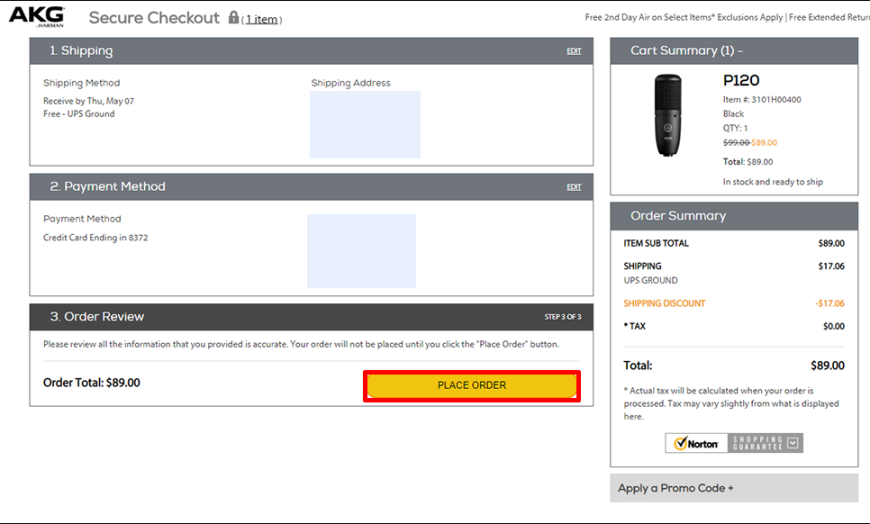This screenshot has height=524, width=870.
Task: Click 'In stock and ready to ship'
Action: pos(773,182)
